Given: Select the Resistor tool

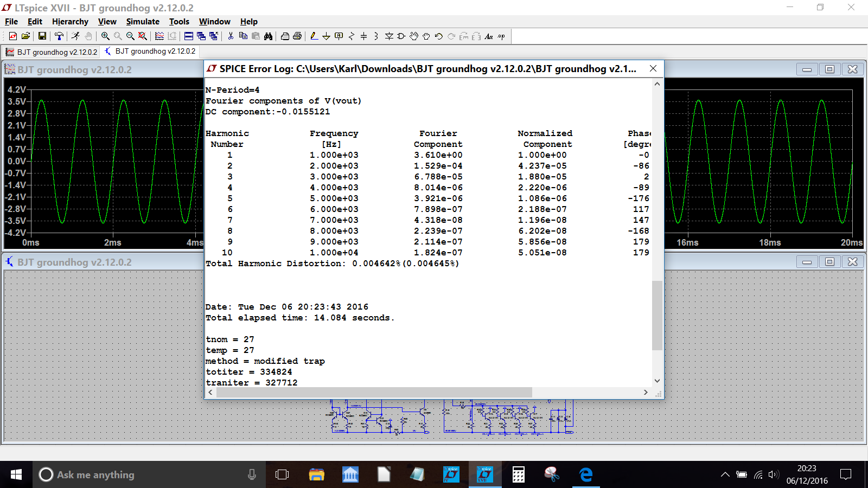Looking at the screenshot, I should 352,36.
